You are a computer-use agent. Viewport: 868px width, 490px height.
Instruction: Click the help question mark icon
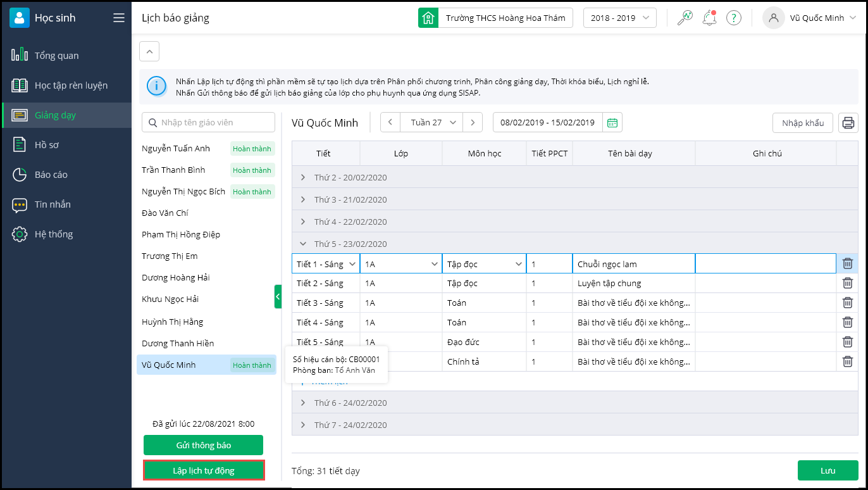click(733, 18)
